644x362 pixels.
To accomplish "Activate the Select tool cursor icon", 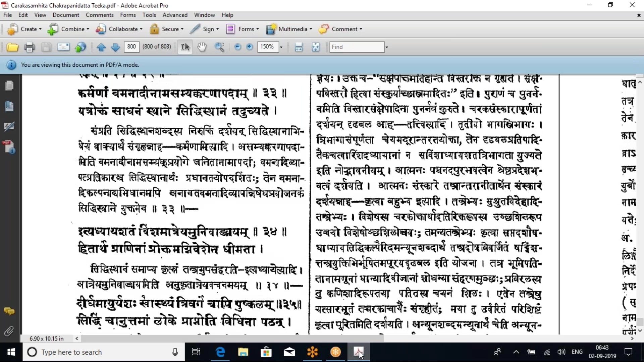I will pos(185,47).
